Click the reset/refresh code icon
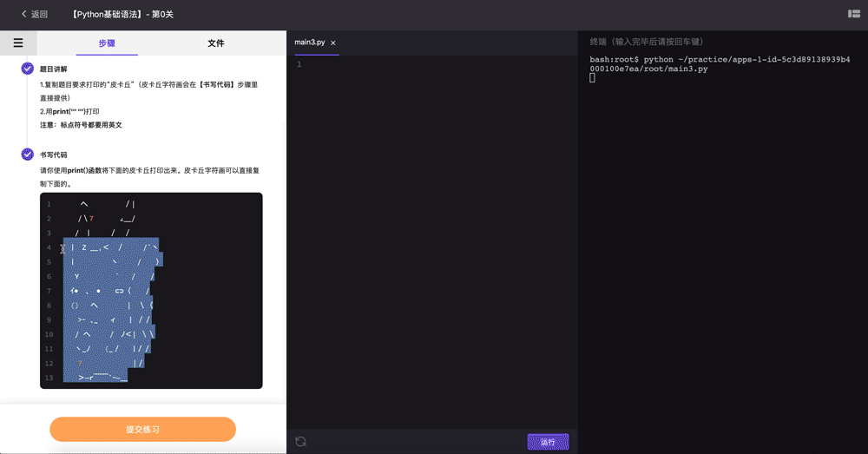Viewport: 868px width, 454px height. pyautogui.click(x=300, y=441)
